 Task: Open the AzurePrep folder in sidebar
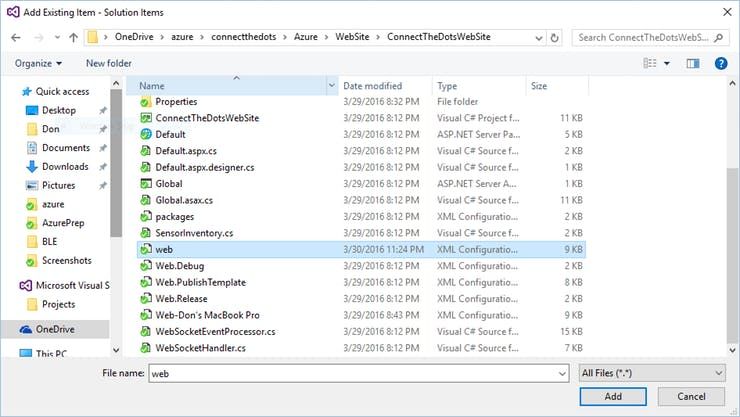tap(63, 223)
